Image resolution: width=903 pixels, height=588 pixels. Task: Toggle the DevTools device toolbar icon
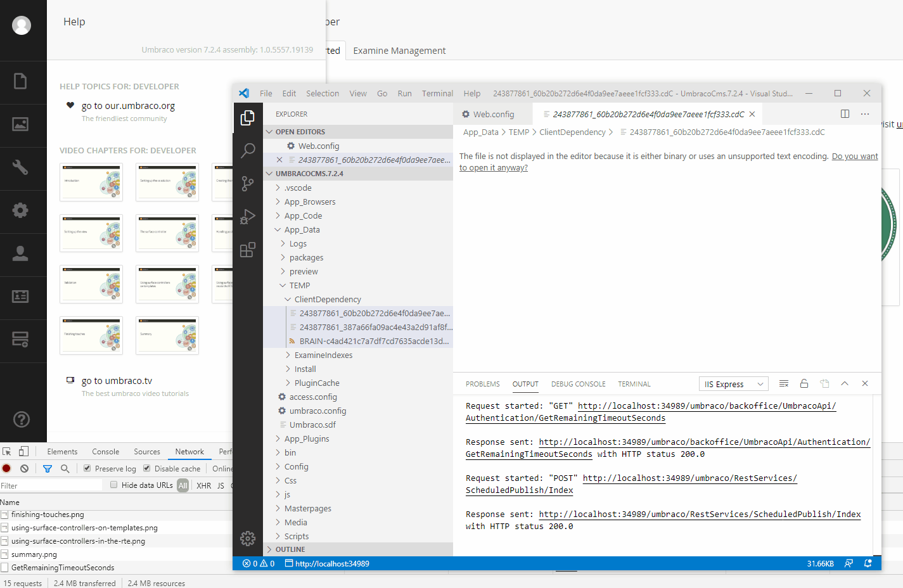23,452
